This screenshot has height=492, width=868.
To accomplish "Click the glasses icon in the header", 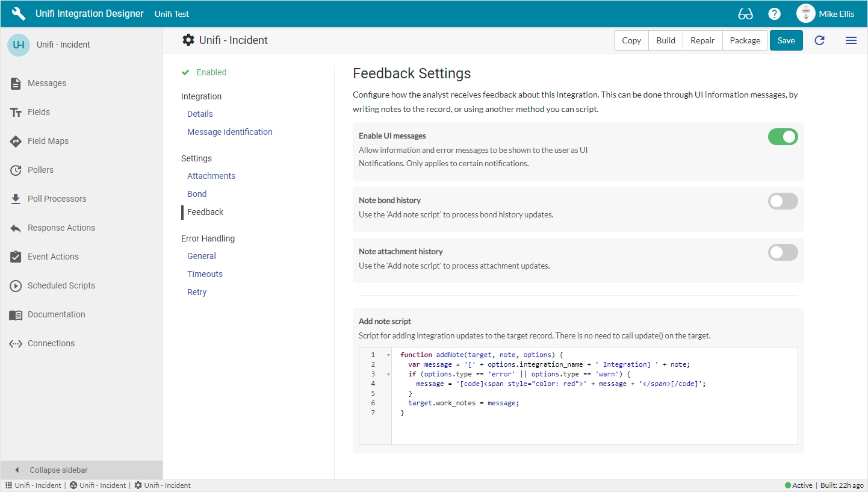I will click(745, 14).
